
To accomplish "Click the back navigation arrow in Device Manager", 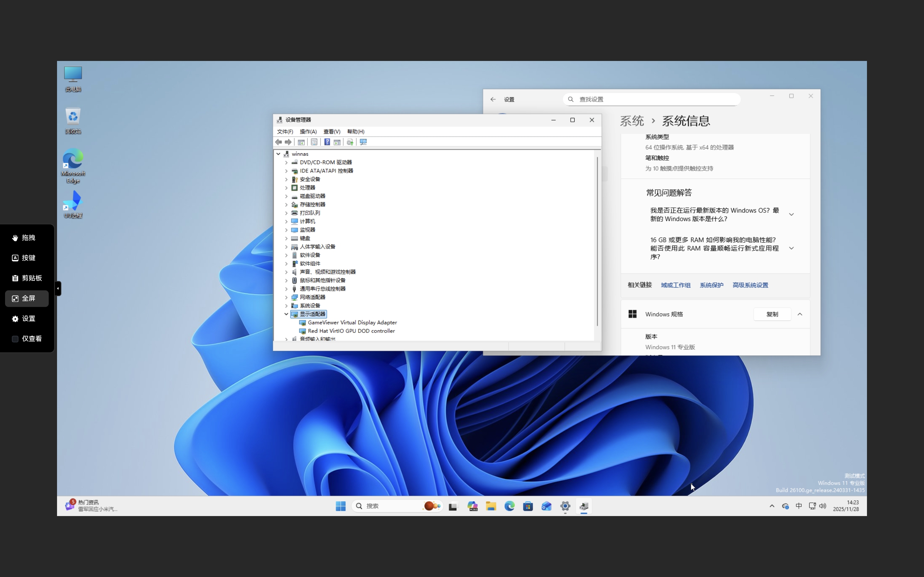I will point(278,142).
